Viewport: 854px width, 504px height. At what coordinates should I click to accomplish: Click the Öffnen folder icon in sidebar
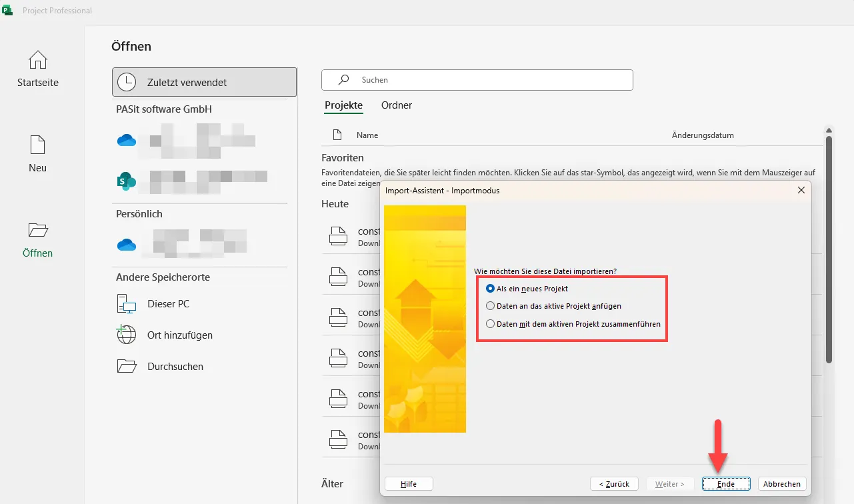(x=38, y=230)
